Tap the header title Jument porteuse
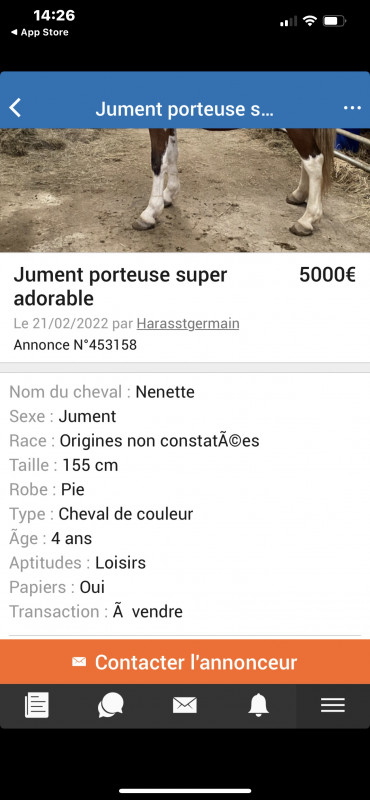Screen dimensions: 370x800 185,109
